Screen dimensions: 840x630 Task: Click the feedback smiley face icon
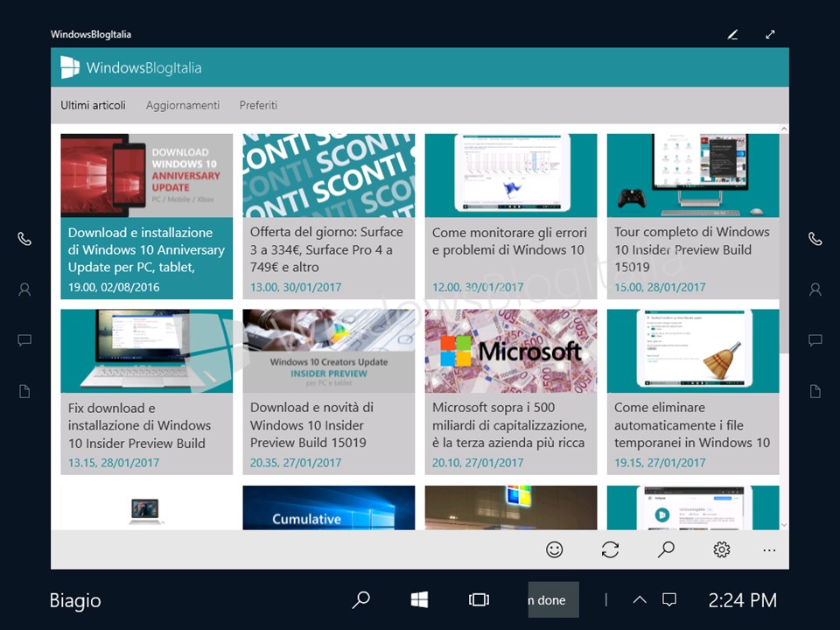pos(555,549)
